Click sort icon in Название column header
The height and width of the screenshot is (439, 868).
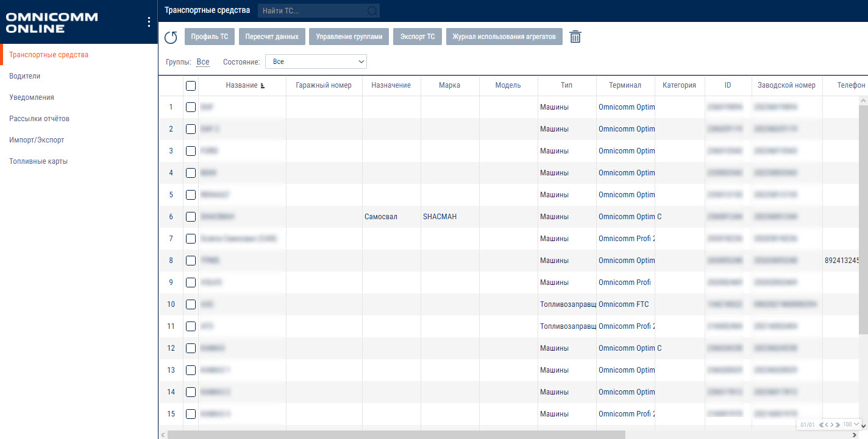pos(263,86)
